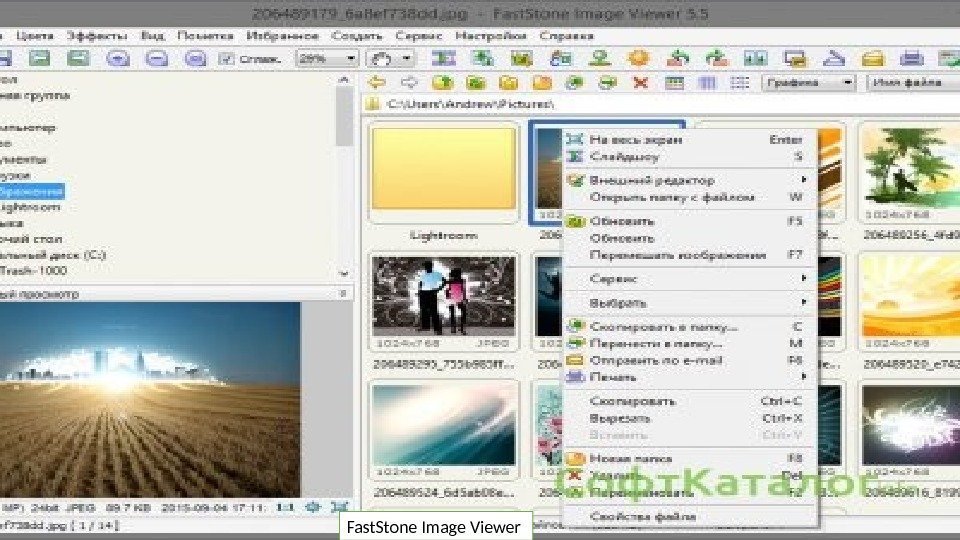Switch to list view icon
This screenshot has height=540, width=960.
(x=740, y=82)
